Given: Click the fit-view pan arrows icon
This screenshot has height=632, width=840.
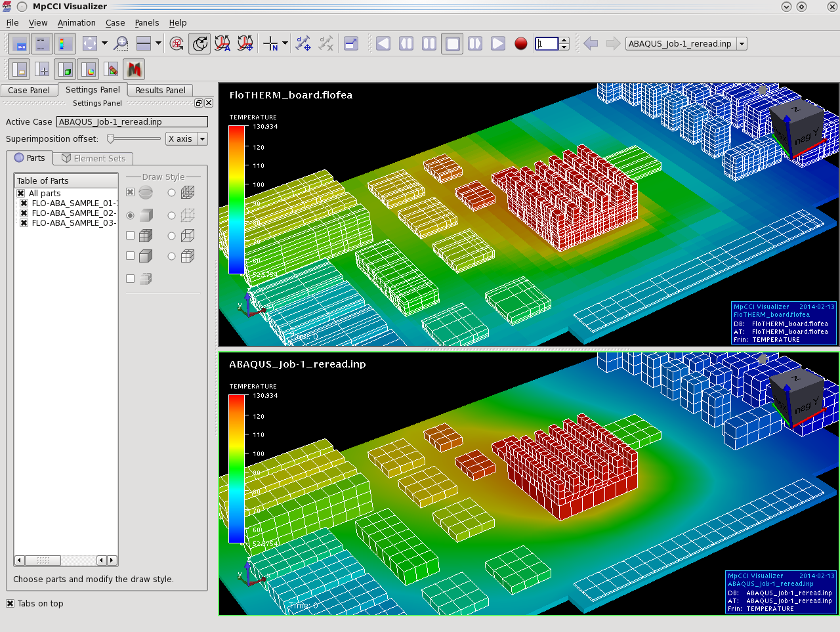Looking at the screenshot, I should [90, 44].
